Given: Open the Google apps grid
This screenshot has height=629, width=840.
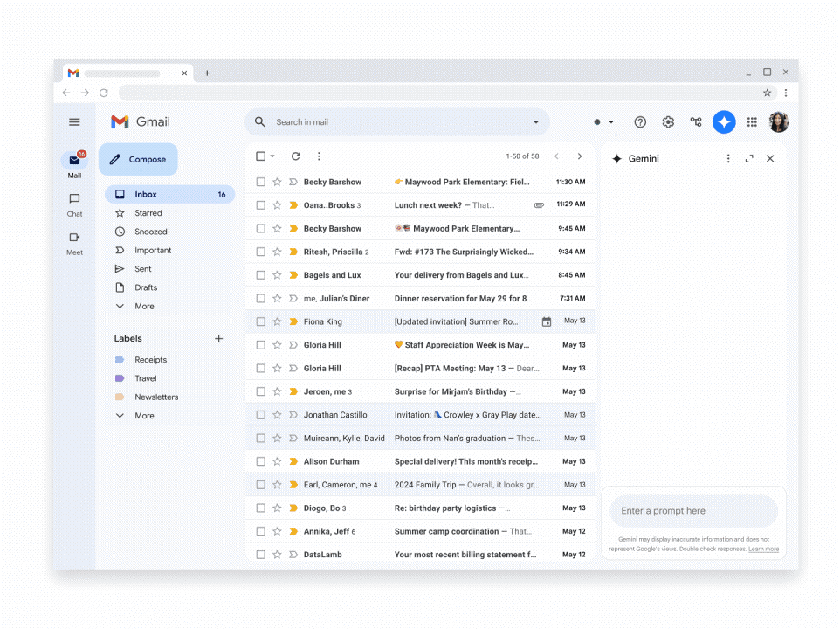Looking at the screenshot, I should click(x=752, y=122).
